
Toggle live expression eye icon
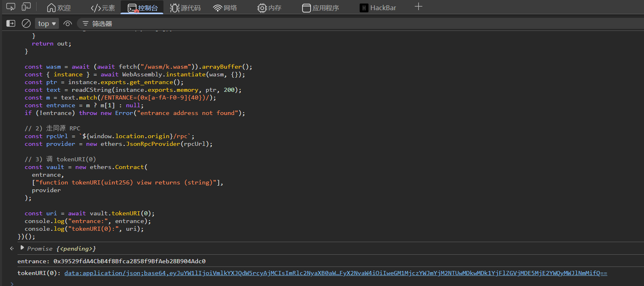[x=67, y=24]
